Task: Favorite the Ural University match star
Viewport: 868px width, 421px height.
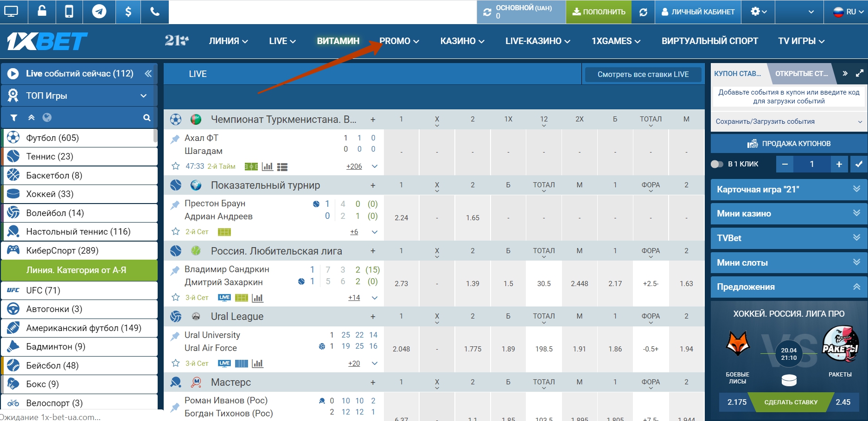Action: [x=176, y=363]
